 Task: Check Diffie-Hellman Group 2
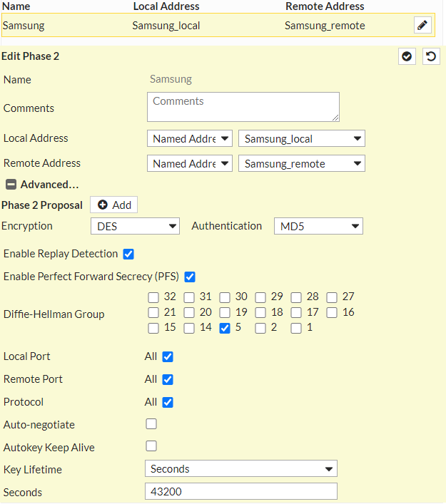[260, 328]
